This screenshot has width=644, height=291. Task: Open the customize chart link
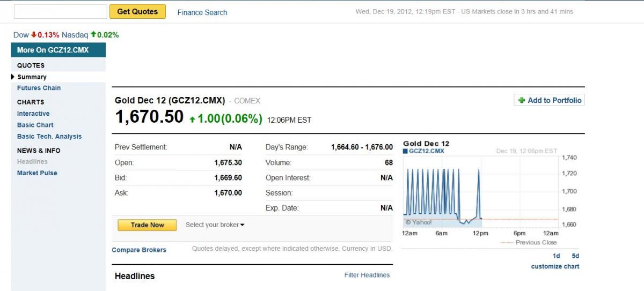pos(555,266)
